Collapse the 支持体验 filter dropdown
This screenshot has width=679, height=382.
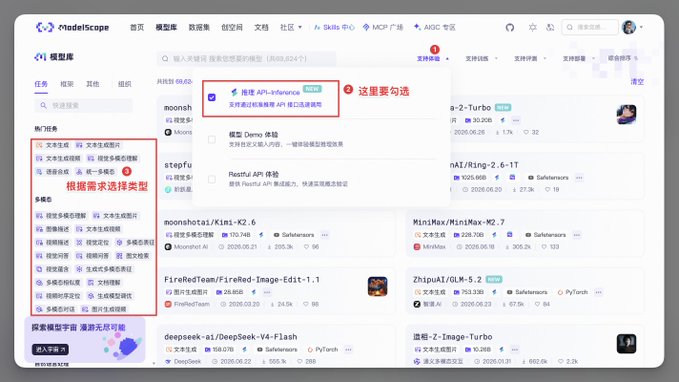point(433,58)
